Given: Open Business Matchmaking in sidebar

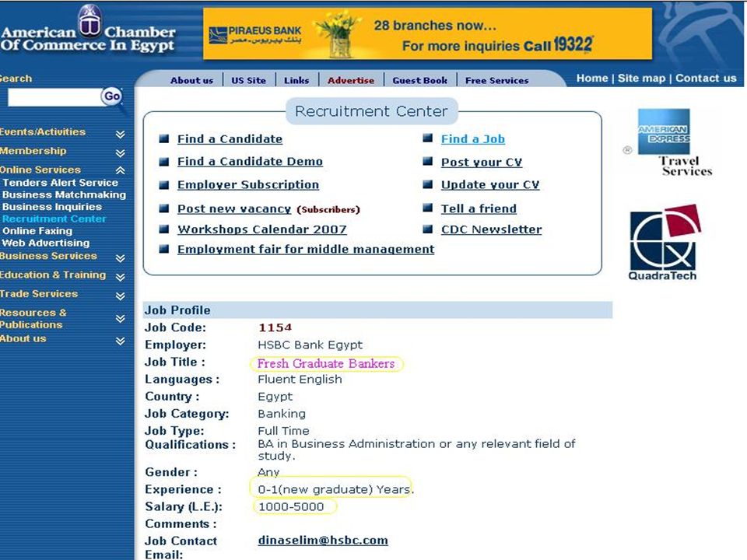Looking at the screenshot, I should pyautogui.click(x=64, y=194).
